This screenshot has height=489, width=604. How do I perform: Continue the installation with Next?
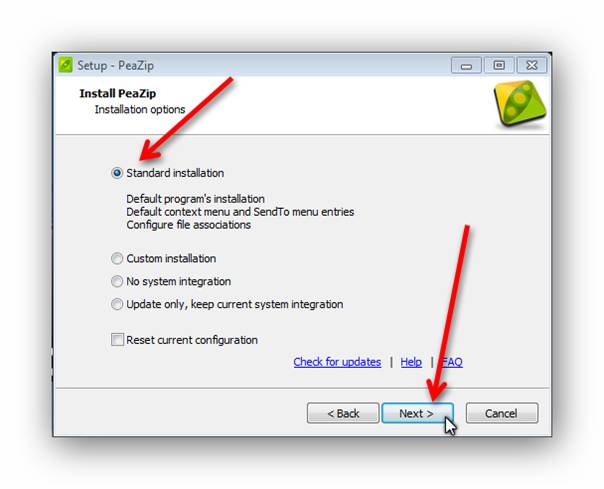tap(418, 413)
